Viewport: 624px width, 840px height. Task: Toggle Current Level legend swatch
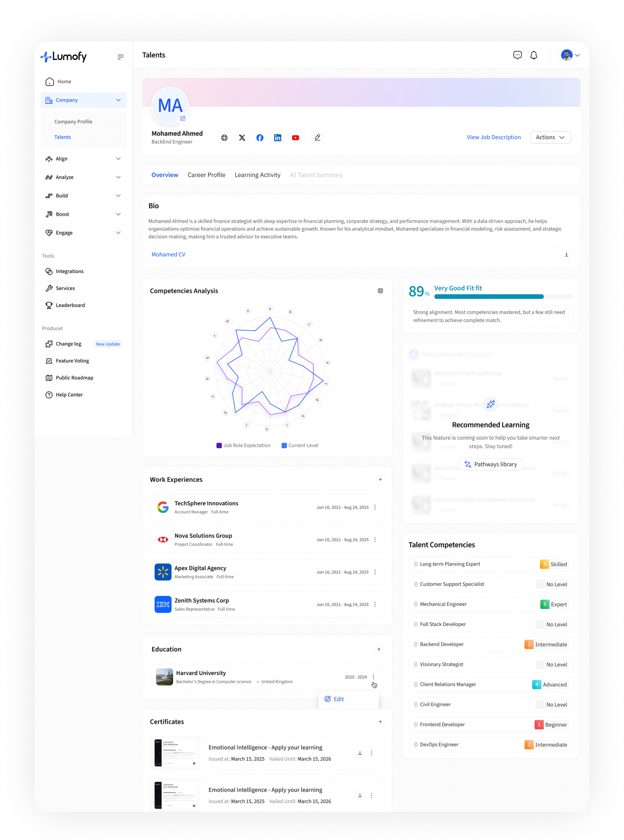284,445
